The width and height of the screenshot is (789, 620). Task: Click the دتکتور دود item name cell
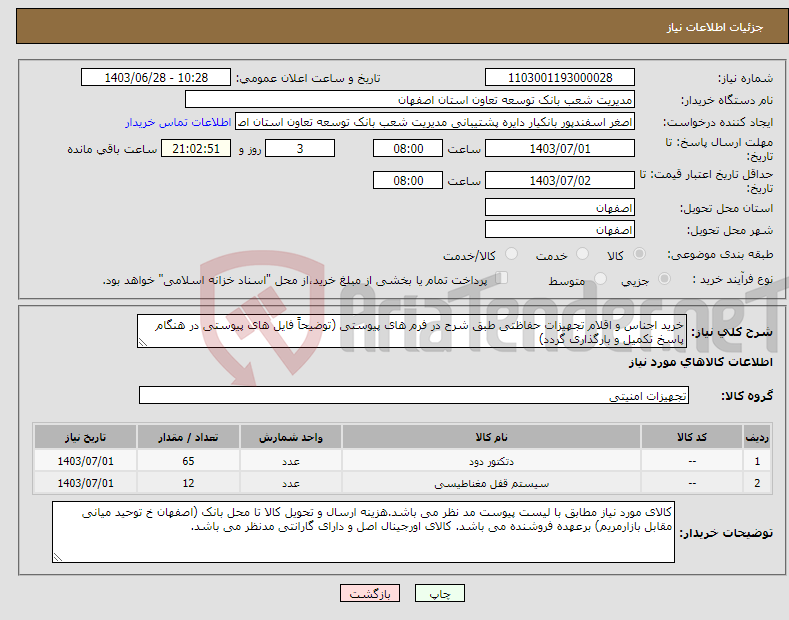[491, 461]
